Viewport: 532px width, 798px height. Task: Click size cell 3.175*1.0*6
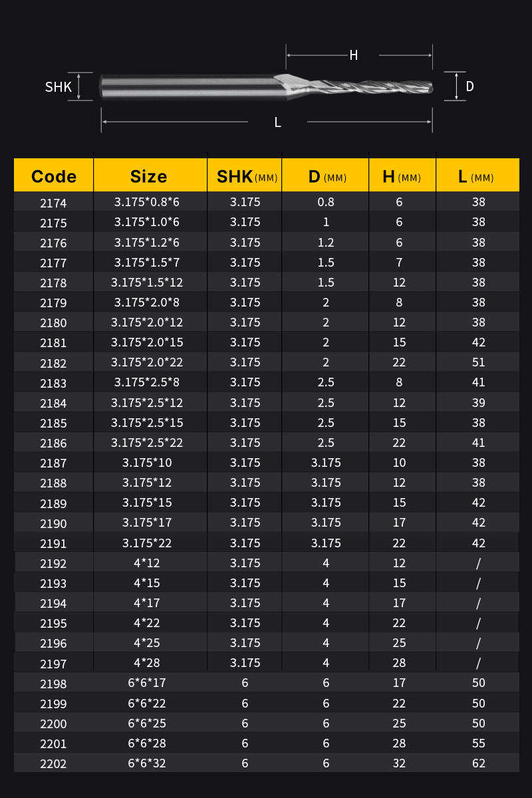147,221
